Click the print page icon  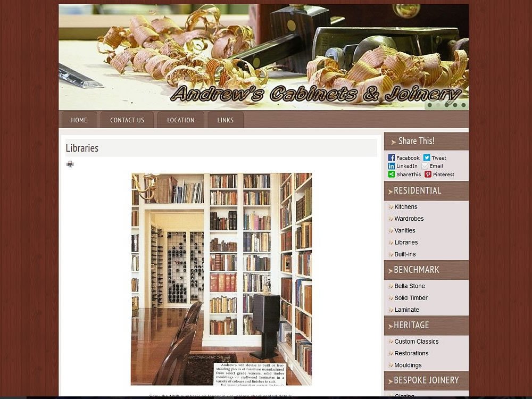point(70,164)
